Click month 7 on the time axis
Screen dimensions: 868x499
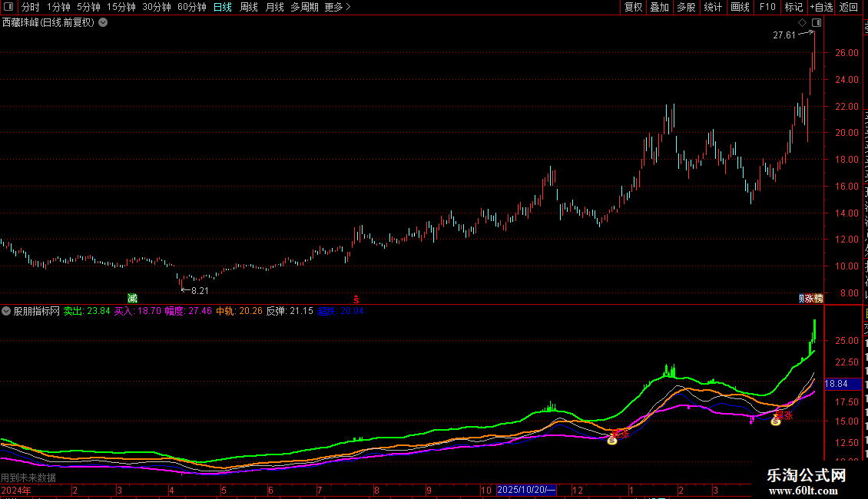pos(320,490)
